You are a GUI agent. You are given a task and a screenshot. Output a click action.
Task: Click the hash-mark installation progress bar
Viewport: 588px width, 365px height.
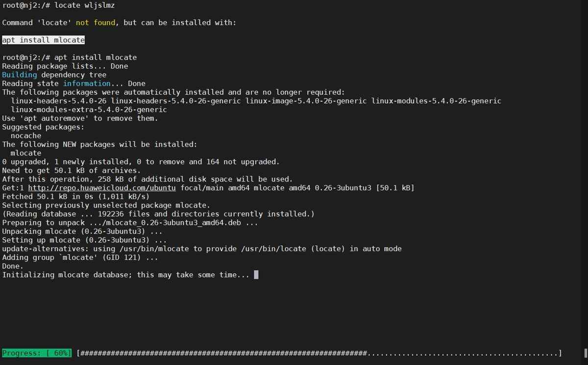pos(318,353)
